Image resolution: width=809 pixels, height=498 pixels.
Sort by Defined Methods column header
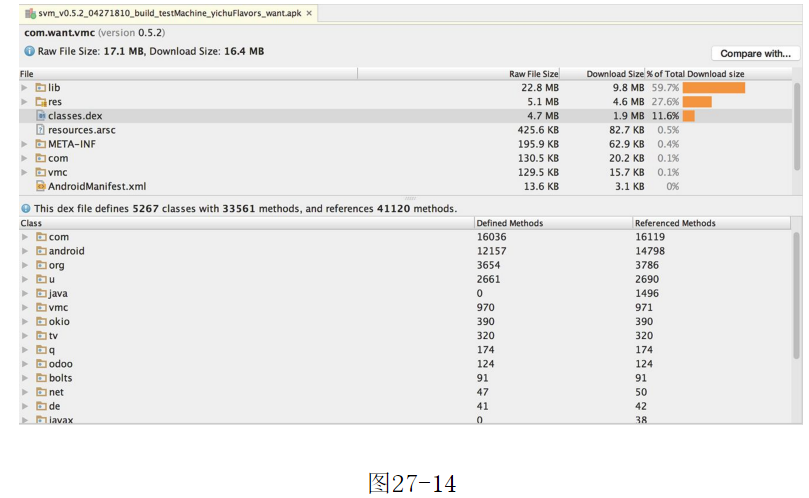click(512, 223)
